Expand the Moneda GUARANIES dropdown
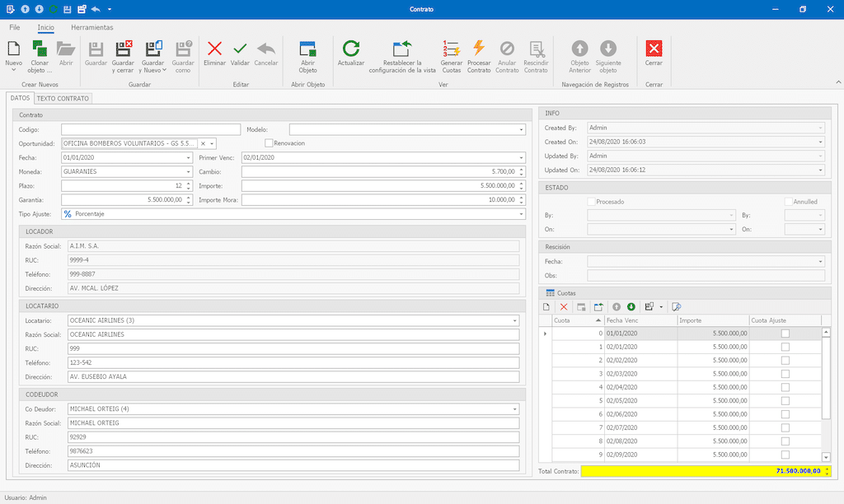Screen dimensions: 844x504 [x=188, y=171]
